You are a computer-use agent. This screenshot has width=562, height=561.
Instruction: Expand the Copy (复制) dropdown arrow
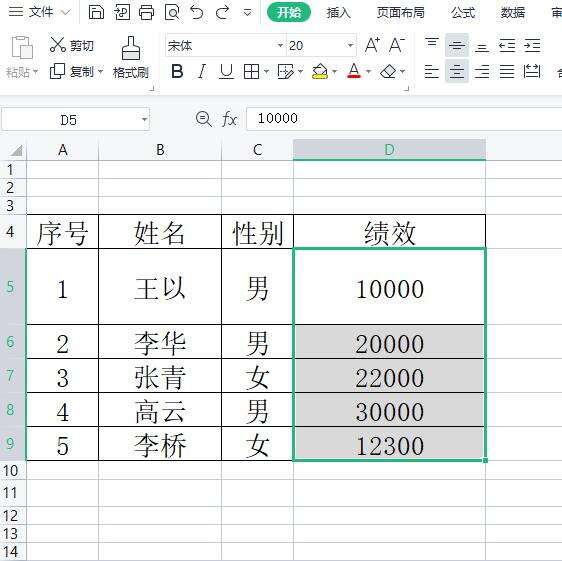(x=100, y=72)
